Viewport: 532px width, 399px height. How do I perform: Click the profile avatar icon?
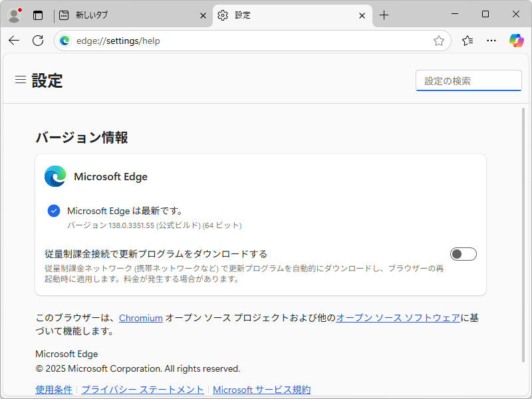tap(14, 15)
